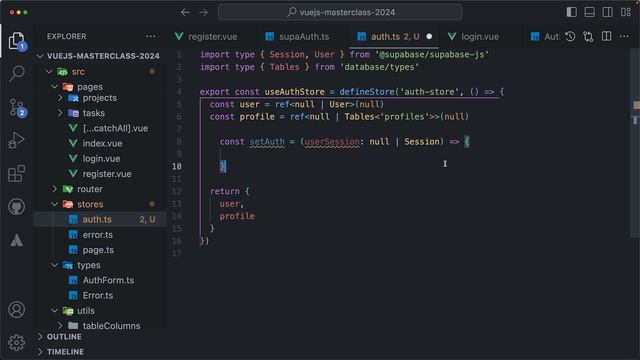640x360 pixels.
Task: Open the Run and Debug view
Action: coord(17,140)
